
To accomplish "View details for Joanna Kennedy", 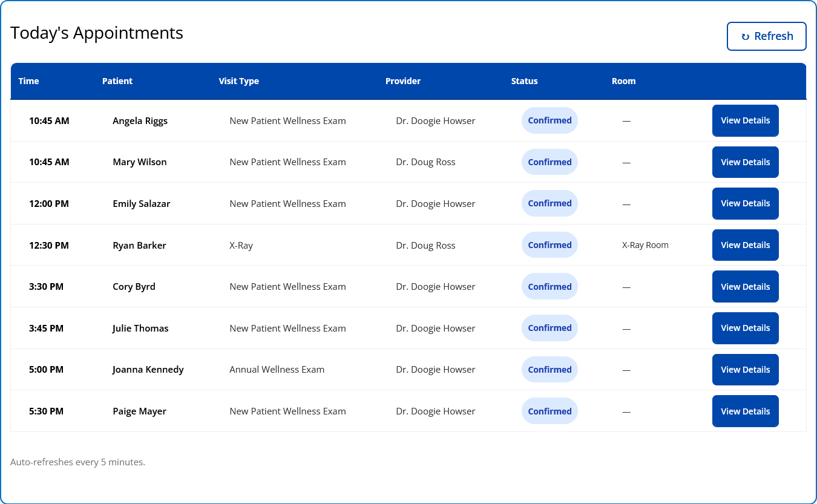I will click(x=745, y=370).
